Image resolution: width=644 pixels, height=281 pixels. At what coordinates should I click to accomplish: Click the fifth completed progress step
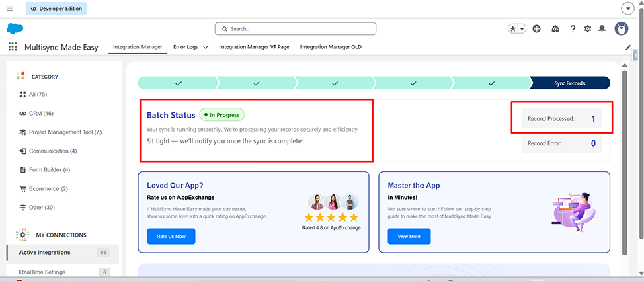coord(491,83)
